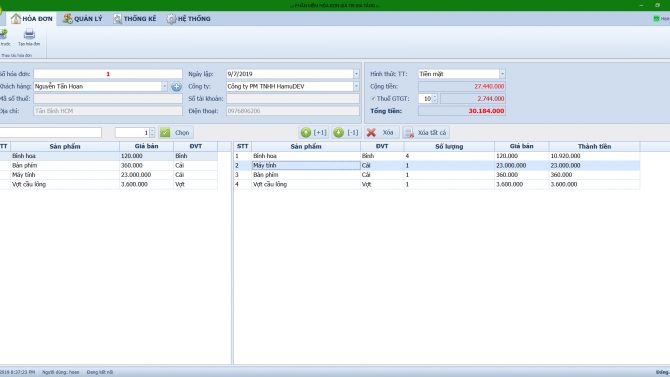This screenshot has height=377, width=670.
Task: Click the Thuế GTGT percent stepper
Action: pyautogui.click(x=435, y=99)
